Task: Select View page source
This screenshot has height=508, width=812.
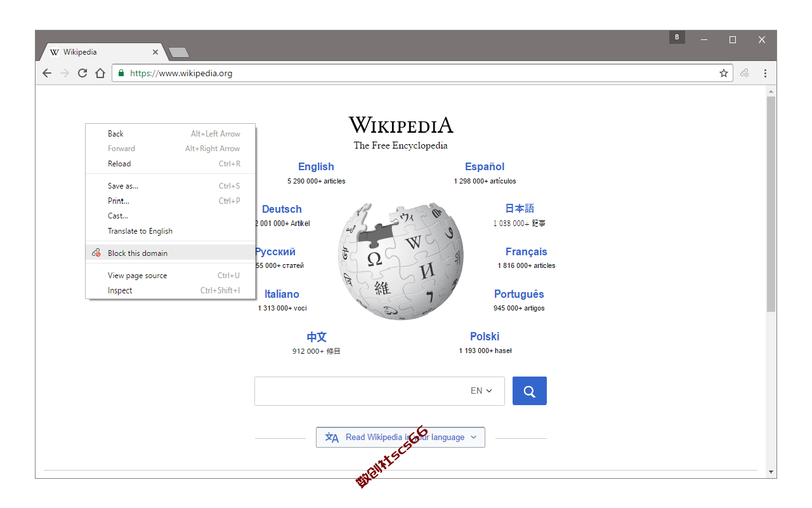Action: [171, 276]
